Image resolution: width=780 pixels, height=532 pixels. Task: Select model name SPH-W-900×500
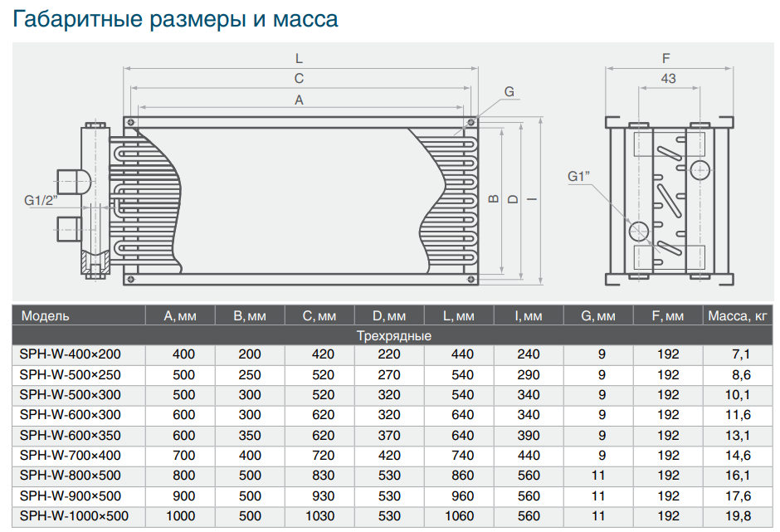click(x=71, y=496)
